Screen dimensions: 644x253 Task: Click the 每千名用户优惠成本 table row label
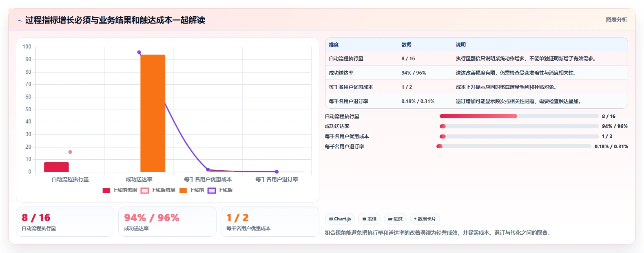pyautogui.click(x=351, y=87)
